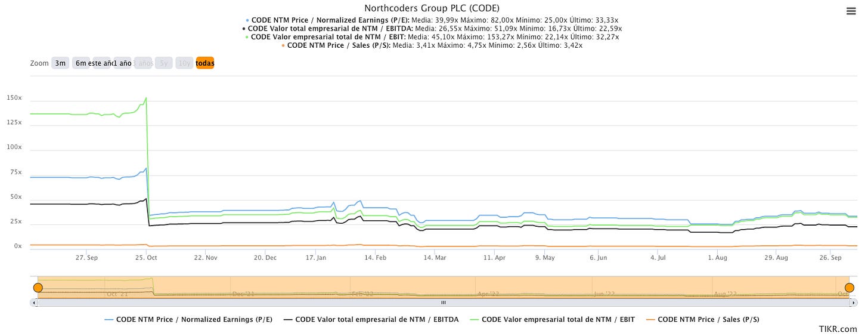Screen dimensions: 868x336
Task: Select the 3m zoom range
Action: tap(60, 63)
